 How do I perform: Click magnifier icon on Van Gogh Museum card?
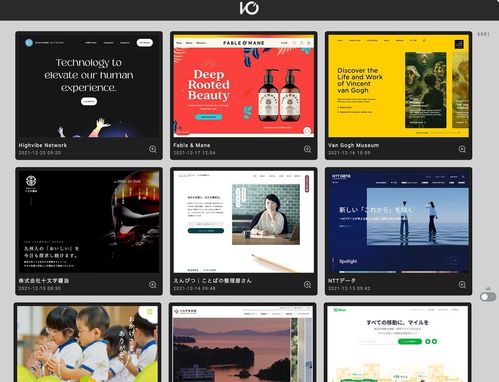(x=462, y=149)
